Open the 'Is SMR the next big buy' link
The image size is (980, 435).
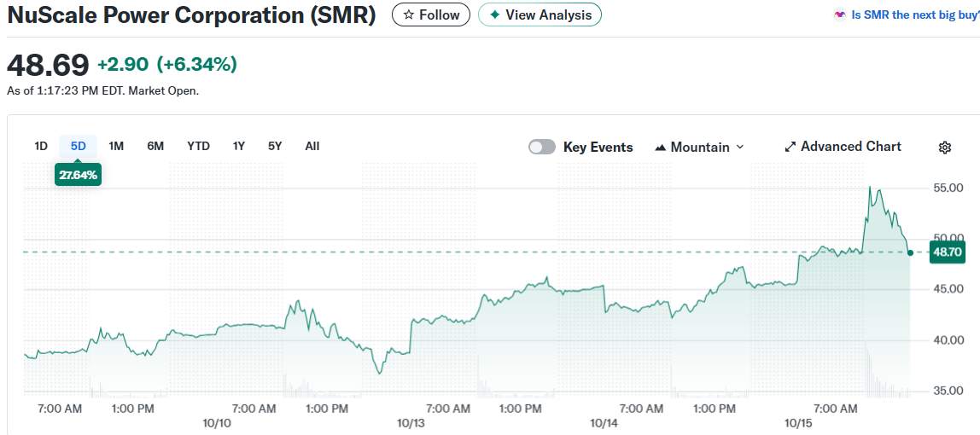tap(915, 15)
